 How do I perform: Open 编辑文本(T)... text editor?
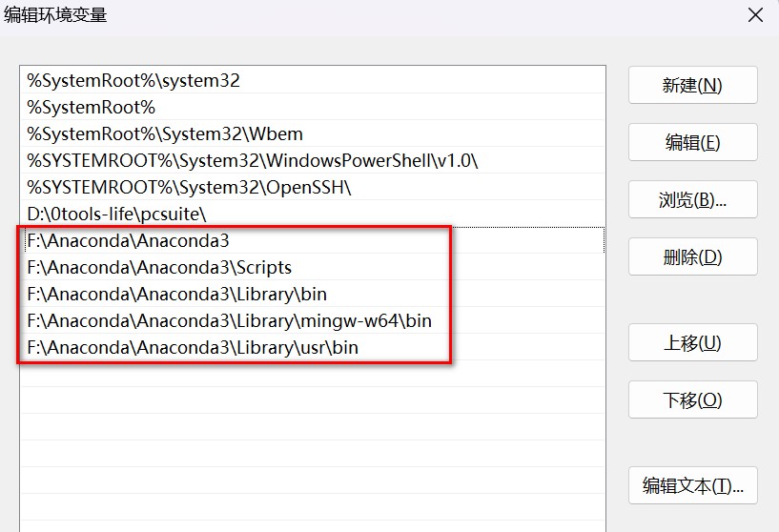(692, 486)
